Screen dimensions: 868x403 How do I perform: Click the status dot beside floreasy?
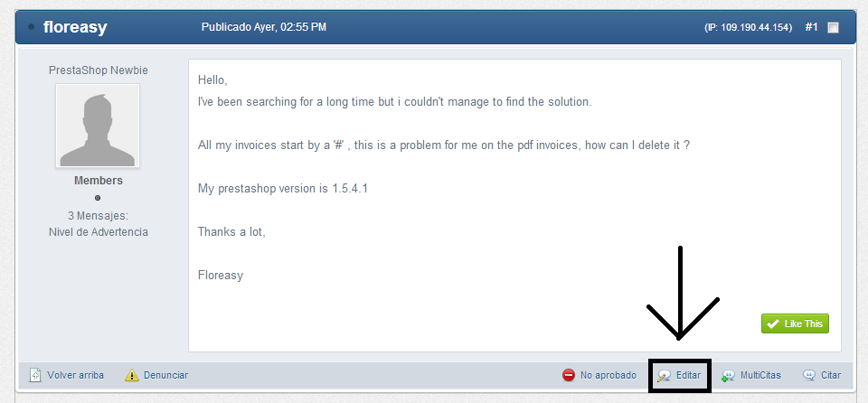coord(32,27)
